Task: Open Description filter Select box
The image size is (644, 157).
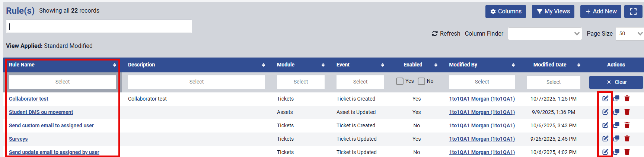Action: point(197,82)
